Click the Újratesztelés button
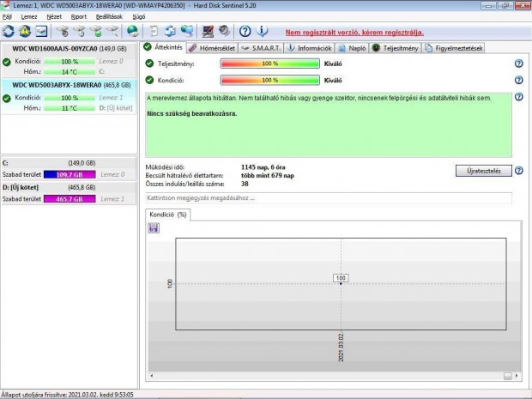532x399 pixels. coord(483,171)
